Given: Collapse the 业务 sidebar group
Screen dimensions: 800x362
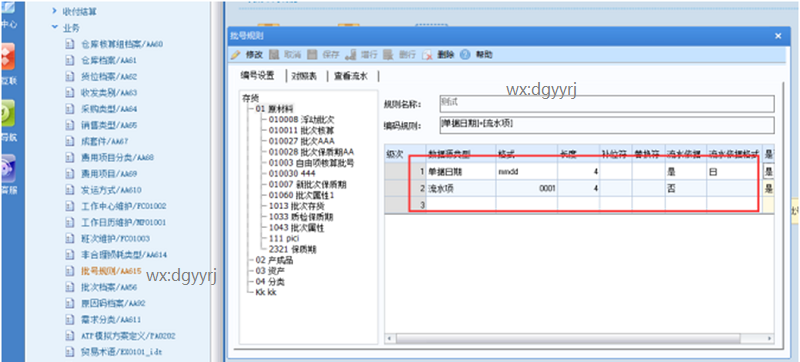Looking at the screenshot, I should click(x=55, y=28).
